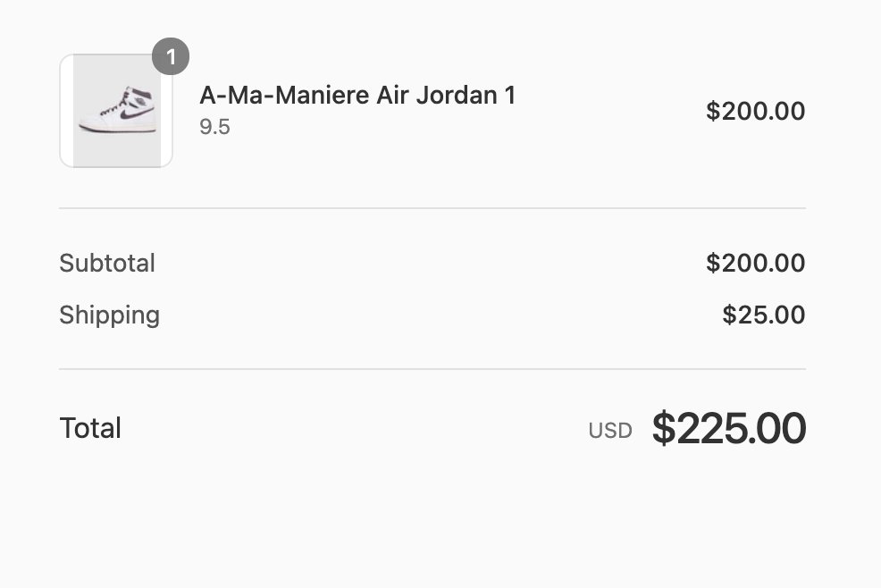Image resolution: width=881 pixels, height=588 pixels.
Task: Click the Shipping label
Action: pos(110,315)
